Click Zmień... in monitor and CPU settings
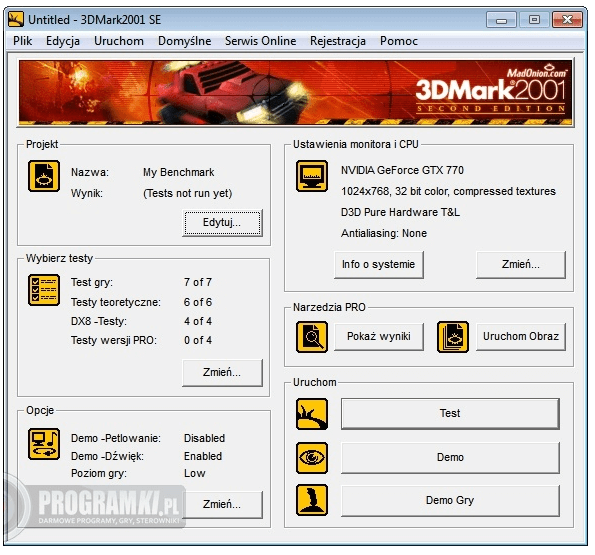Screen dimensions: 595x555 (521, 264)
